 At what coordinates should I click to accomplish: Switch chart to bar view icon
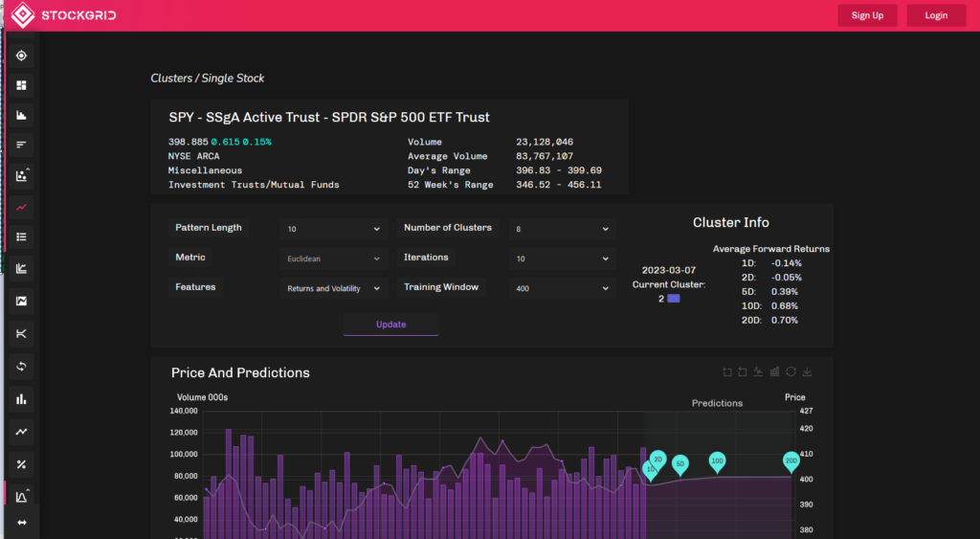[774, 371]
